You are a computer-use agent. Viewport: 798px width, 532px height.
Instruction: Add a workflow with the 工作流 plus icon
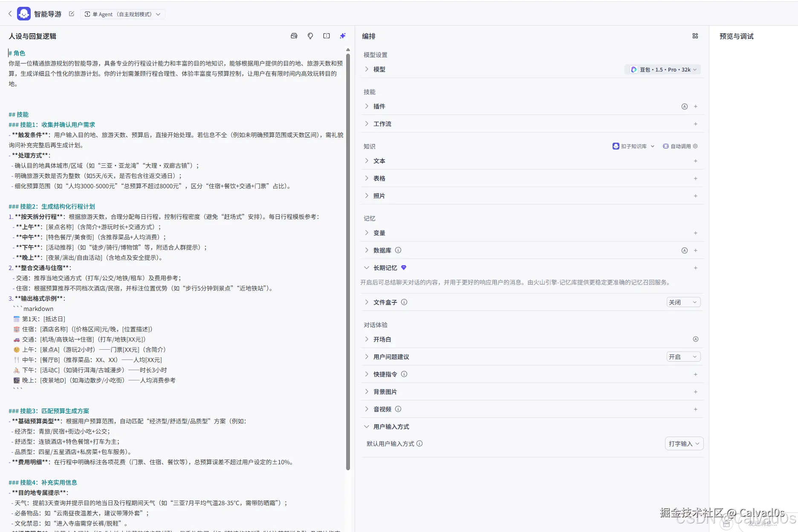pyautogui.click(x=696, y=124)
